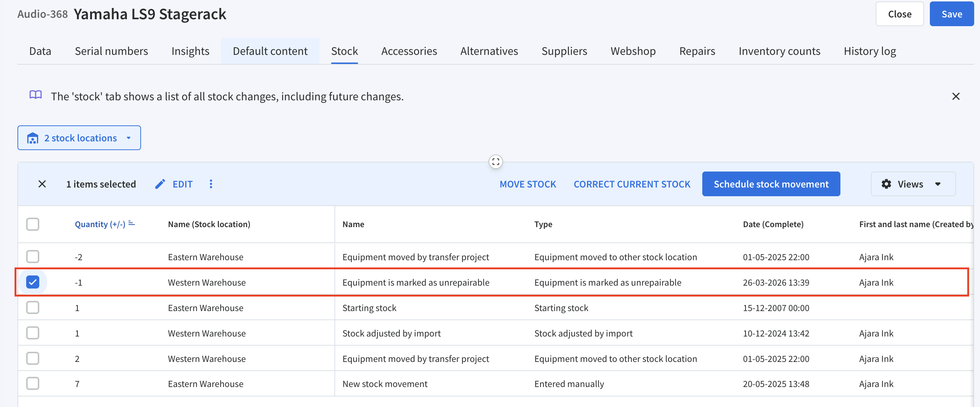The image size is (980, 407).
Task: Switch to the Accessories tab
Action: pos(409,51)
